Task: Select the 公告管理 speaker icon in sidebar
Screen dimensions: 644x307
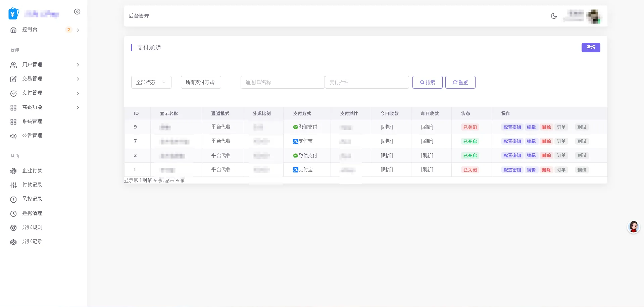Action: coord(13,136)
